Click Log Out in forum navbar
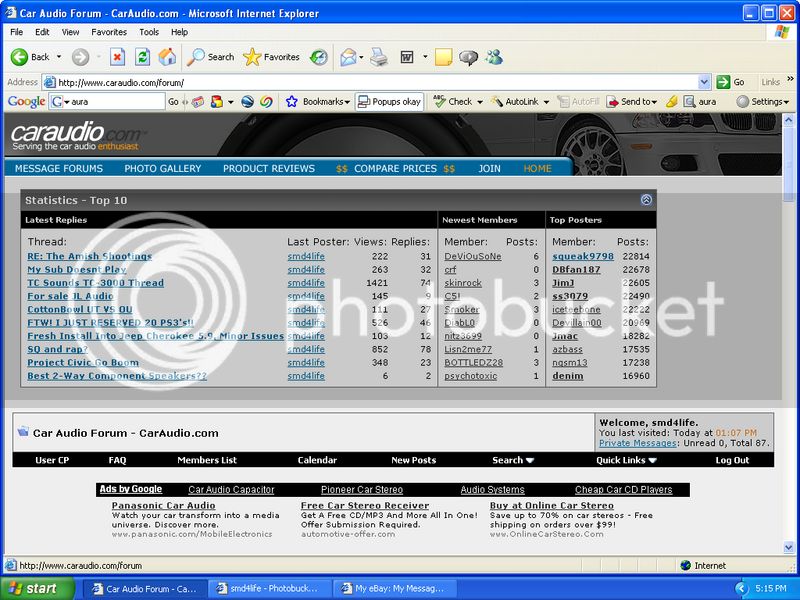 click(732, 460)
